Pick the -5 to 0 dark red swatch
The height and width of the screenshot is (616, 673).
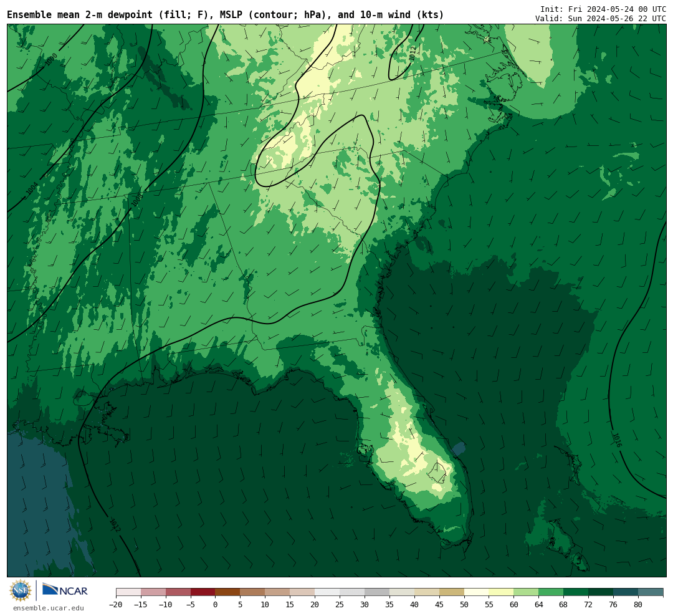pyautogui.click(x=203, y=592)
